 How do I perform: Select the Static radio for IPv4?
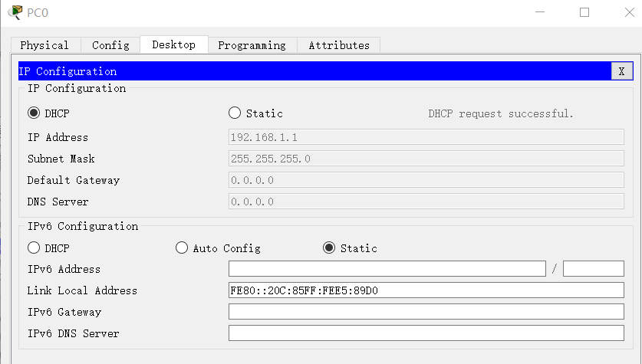point(235,113)
